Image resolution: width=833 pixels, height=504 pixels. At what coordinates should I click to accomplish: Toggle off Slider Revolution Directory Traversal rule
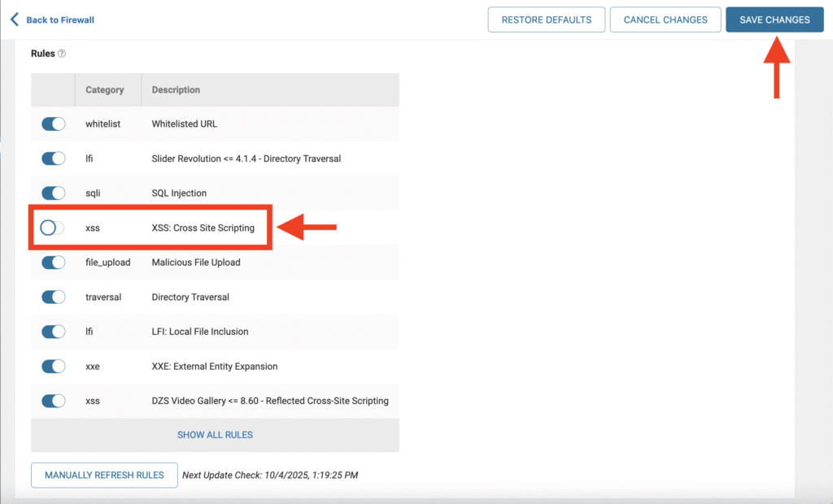[54, 159]
